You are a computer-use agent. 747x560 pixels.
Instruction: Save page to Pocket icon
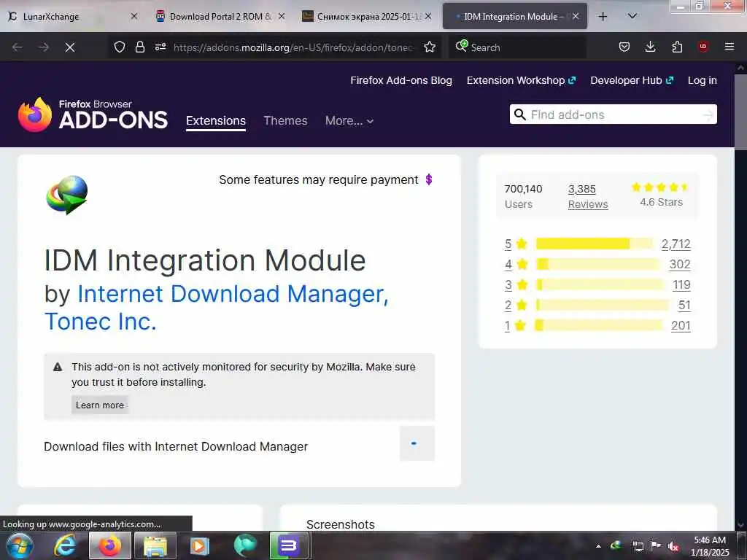pyautogui.click(x=624, y=47)
